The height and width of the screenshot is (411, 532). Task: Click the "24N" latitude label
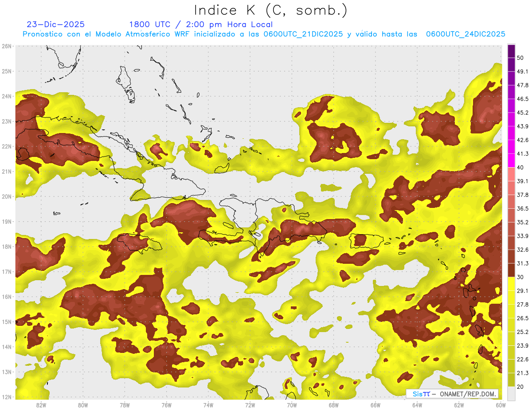(x=7, y=96)
